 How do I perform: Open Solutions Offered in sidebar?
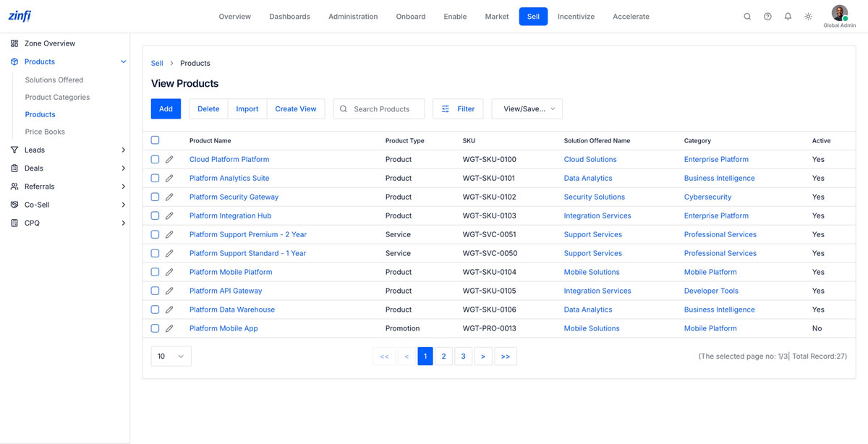click(54, 80)
